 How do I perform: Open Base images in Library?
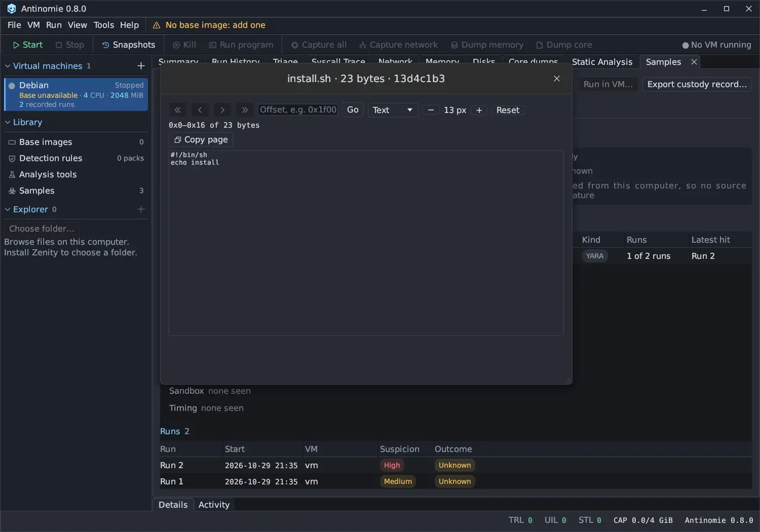click(76, 142)
